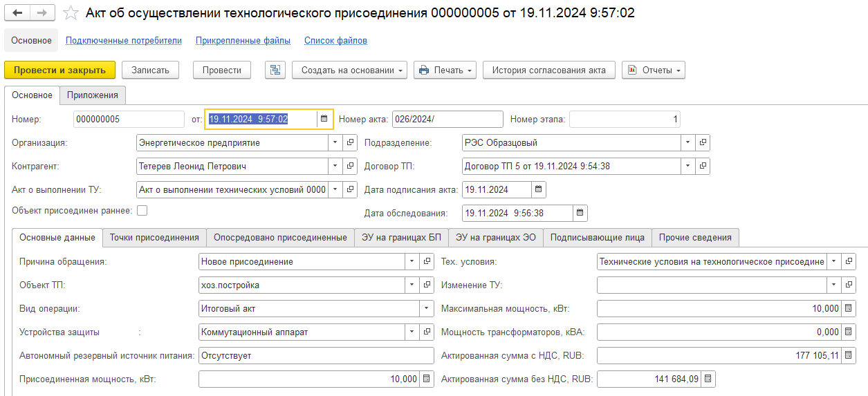Viewport: 868px width, 396px height.
Task: Switch to the Приложения tab
Action: click(92, 95)
